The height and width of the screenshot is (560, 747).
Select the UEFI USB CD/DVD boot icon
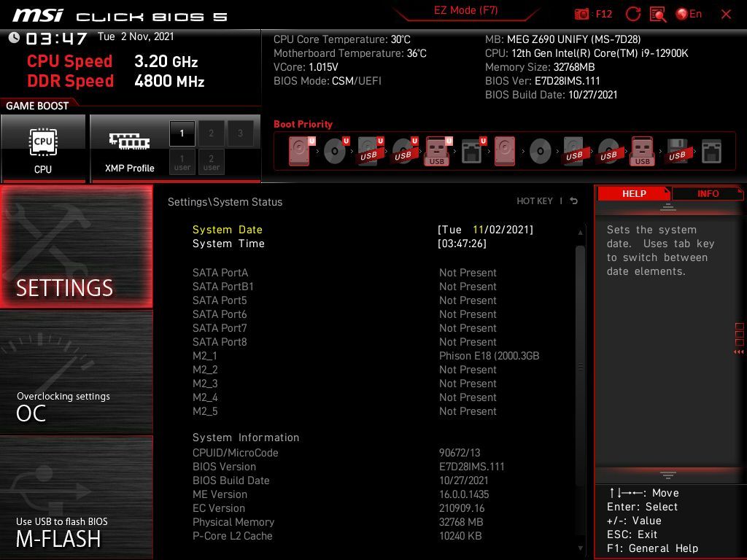tap(405, 151)
